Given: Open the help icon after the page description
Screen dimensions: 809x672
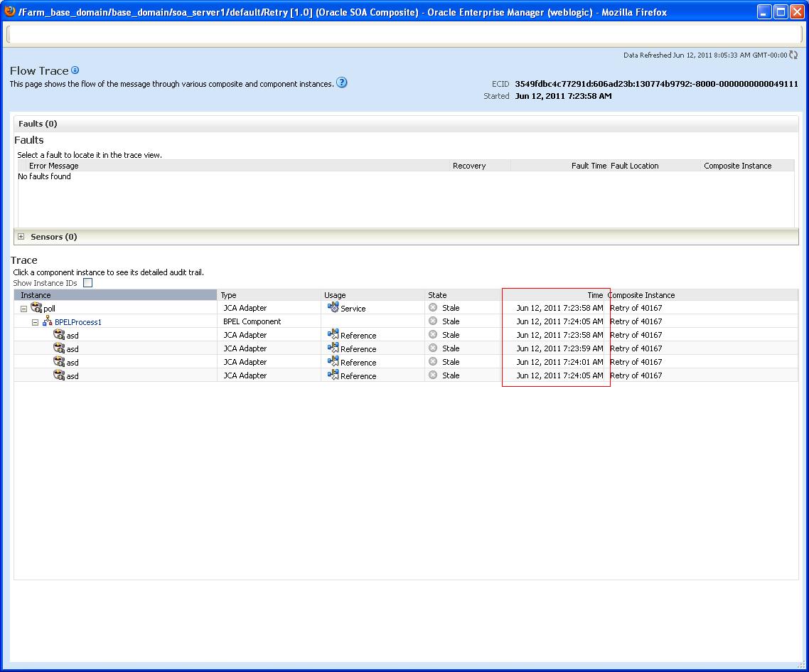Looking at the screenshot, I should pos(341,82).
